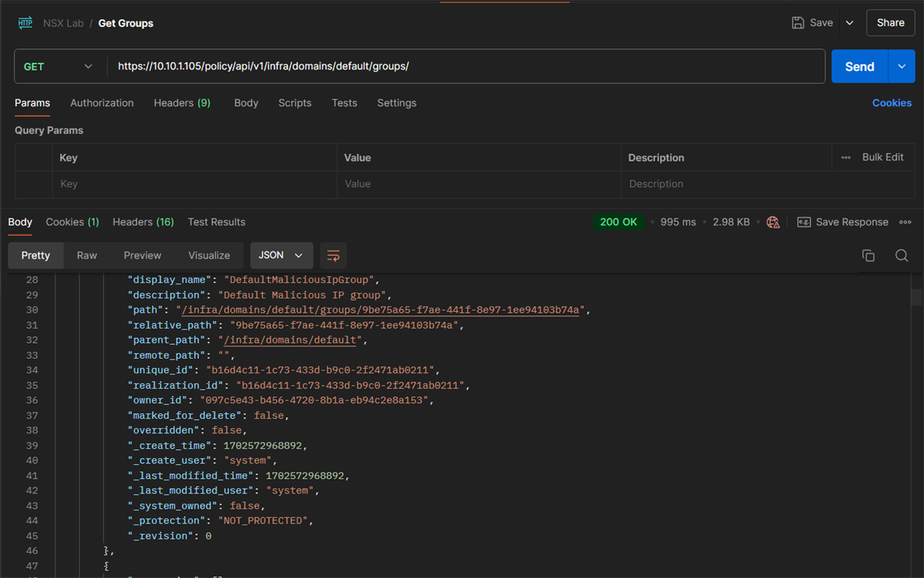Click the Key input placeholder cell
The image size is (924, 578).
pos(194,184)
